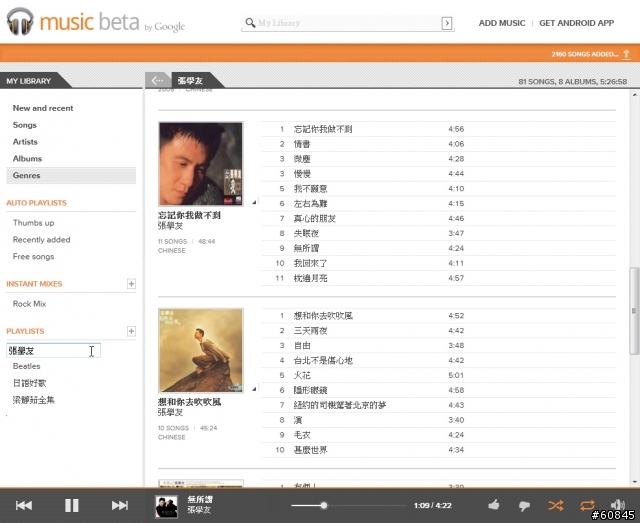The height and width of the screenshot is (523, 640).
Task: Give the song a thumbs down
Action: pyautogui.click(x=524, y=506)
